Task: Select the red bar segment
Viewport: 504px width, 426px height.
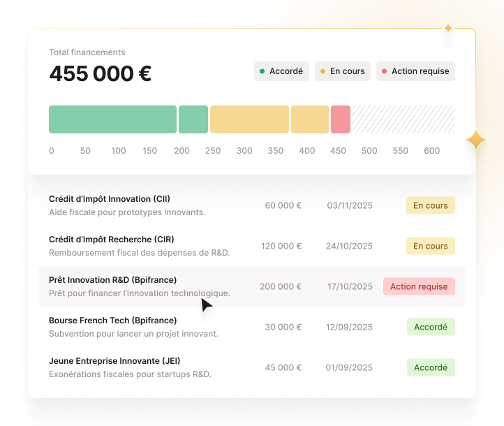Action: pos(341,119)
